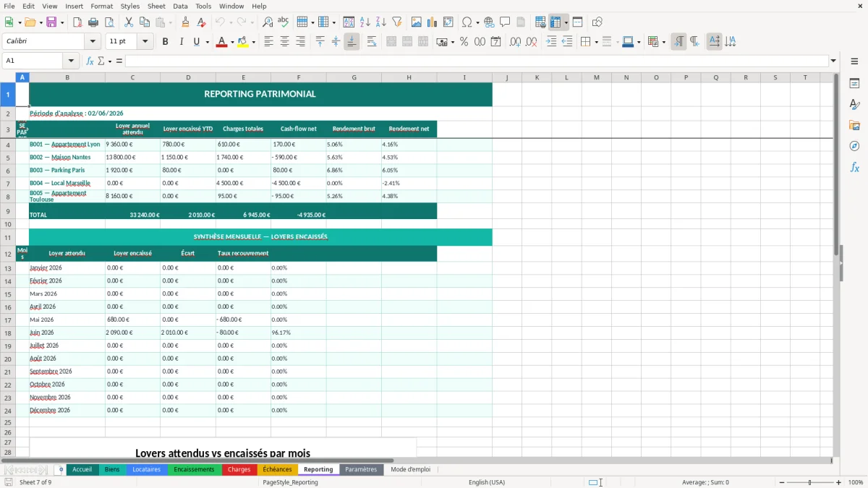This screenshot has width=868, height=488.
Task: Toggle Italic formatting
Action: click(181, 42)
